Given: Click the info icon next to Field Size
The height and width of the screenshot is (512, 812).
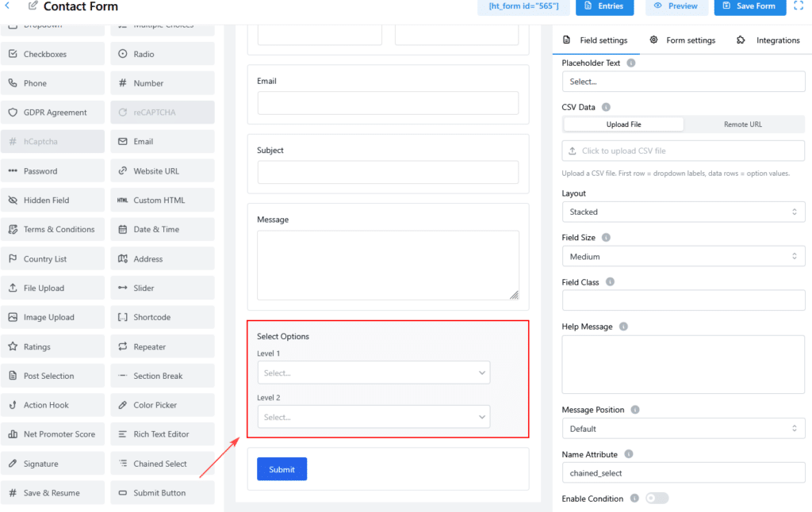Looking at the screenshot, I should point(606,237).
